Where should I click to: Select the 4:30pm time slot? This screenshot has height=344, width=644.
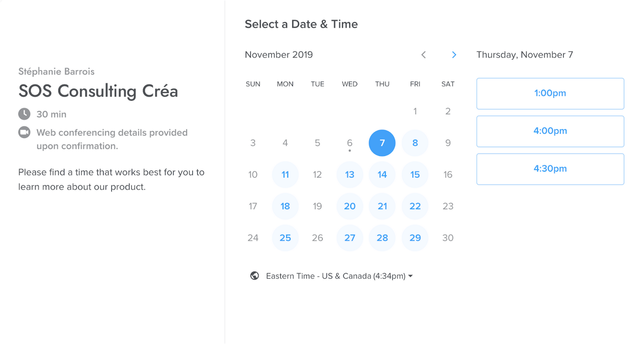point(550,169)
